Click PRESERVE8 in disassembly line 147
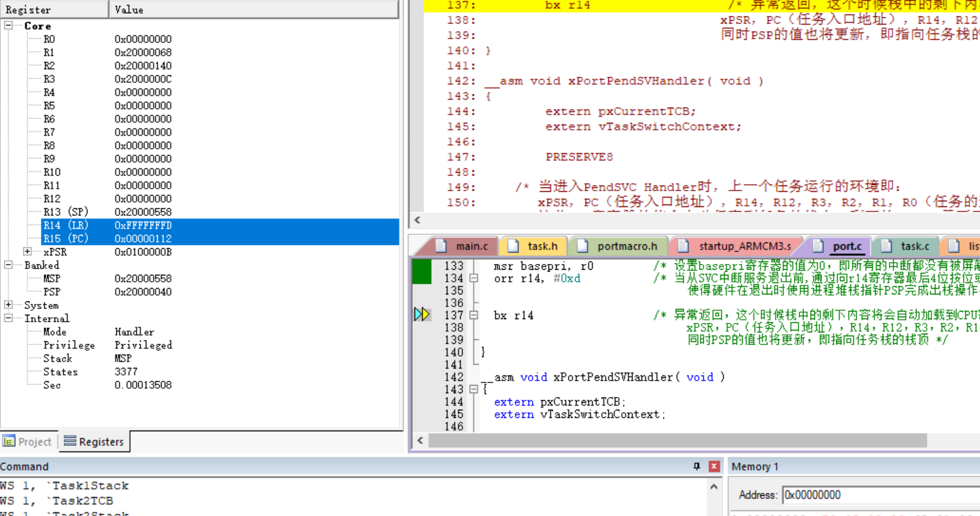Image resolution: width=980 pixels, height=516 pixels. pos(579,157)
